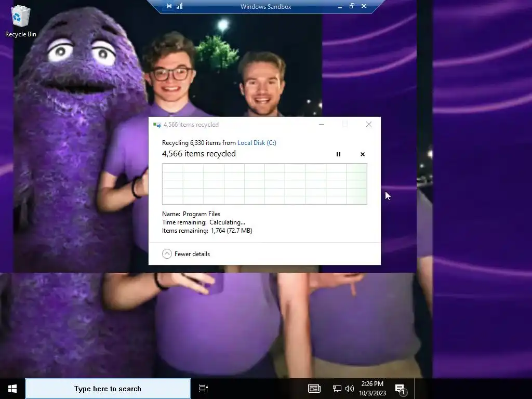The height and width of the screenshot is (399, 532).
Task: Click the 'Items remaining: 1,764 (72.7 MB)' text
Action: (x=207, y=231)
